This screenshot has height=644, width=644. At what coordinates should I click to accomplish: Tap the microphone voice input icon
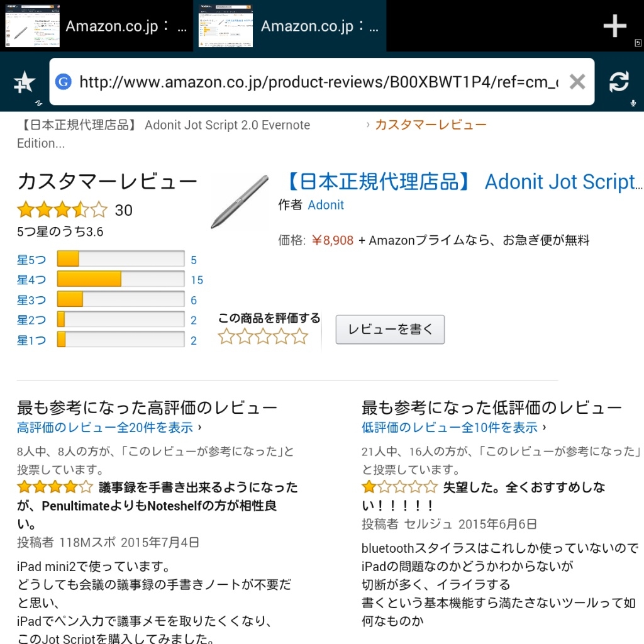coord(633,103)
